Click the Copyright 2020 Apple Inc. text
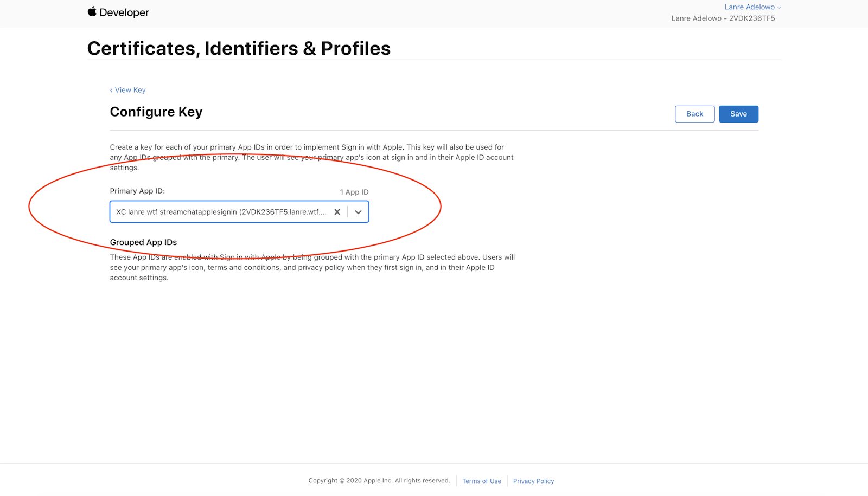 click(379, 481)
